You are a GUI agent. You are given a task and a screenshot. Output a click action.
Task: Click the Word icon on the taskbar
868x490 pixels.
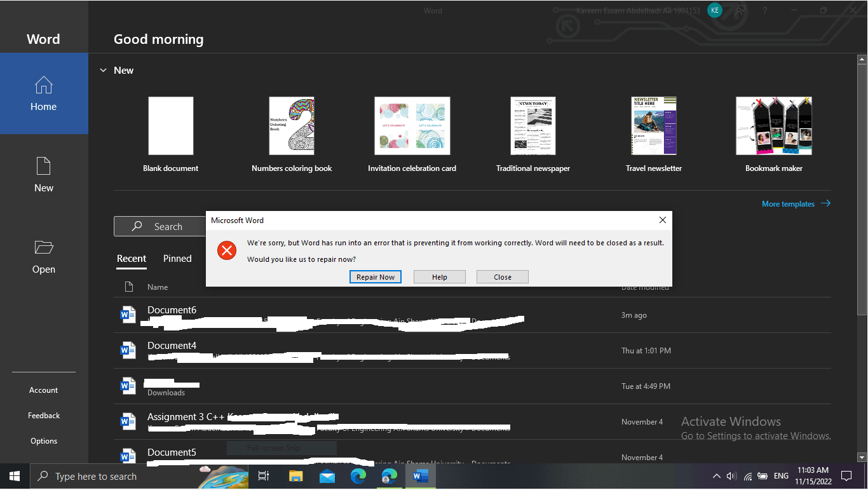421,476
